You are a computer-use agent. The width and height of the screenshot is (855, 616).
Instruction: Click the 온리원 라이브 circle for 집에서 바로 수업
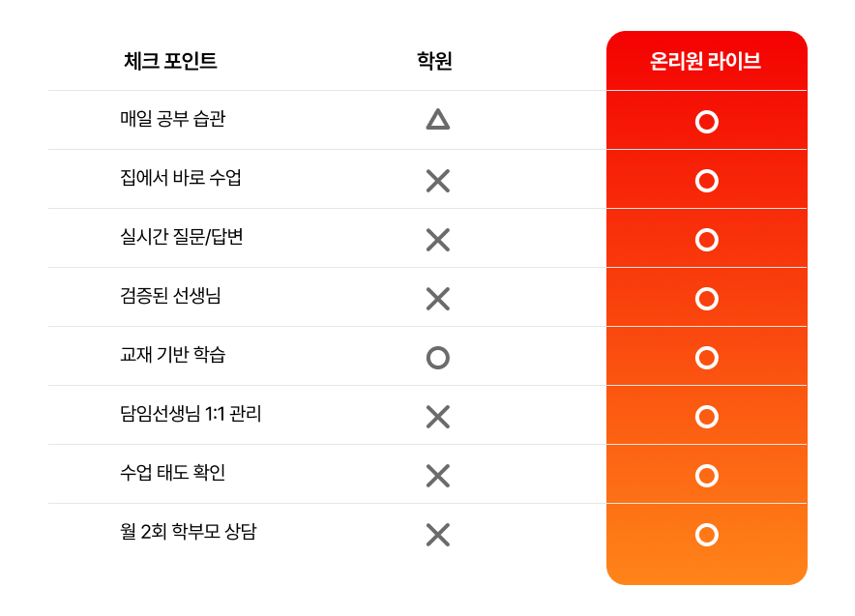click(x=707, y=181)
